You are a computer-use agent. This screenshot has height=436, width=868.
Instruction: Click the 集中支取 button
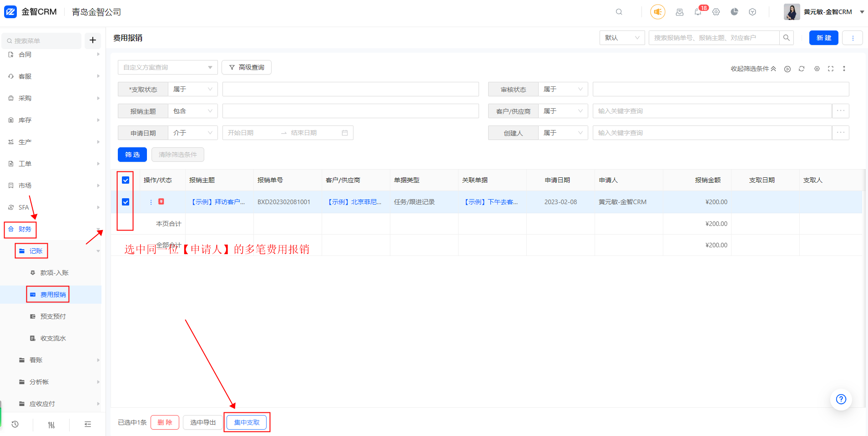[247, 422]
